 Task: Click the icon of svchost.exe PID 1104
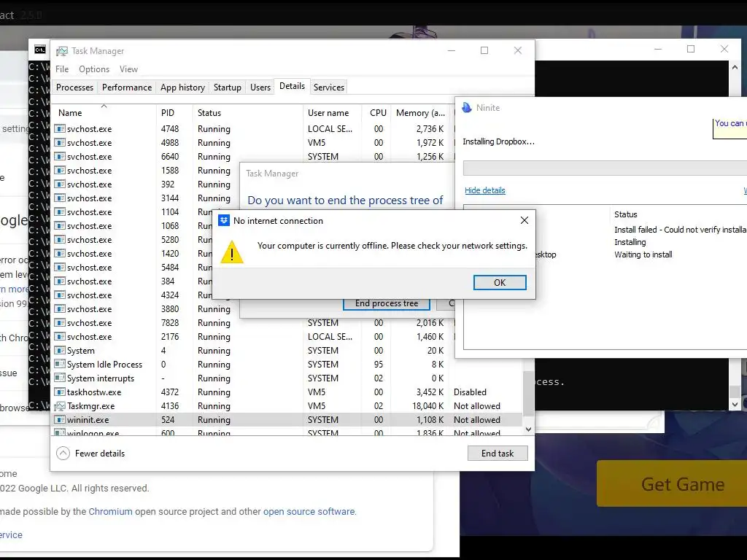click(x=60, y=211)
